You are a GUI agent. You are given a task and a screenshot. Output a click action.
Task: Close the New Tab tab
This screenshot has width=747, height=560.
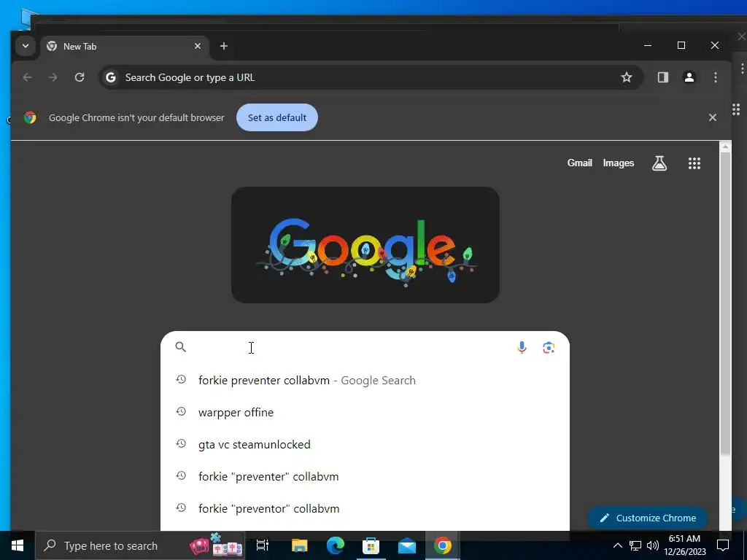click(x=198, y=46)
